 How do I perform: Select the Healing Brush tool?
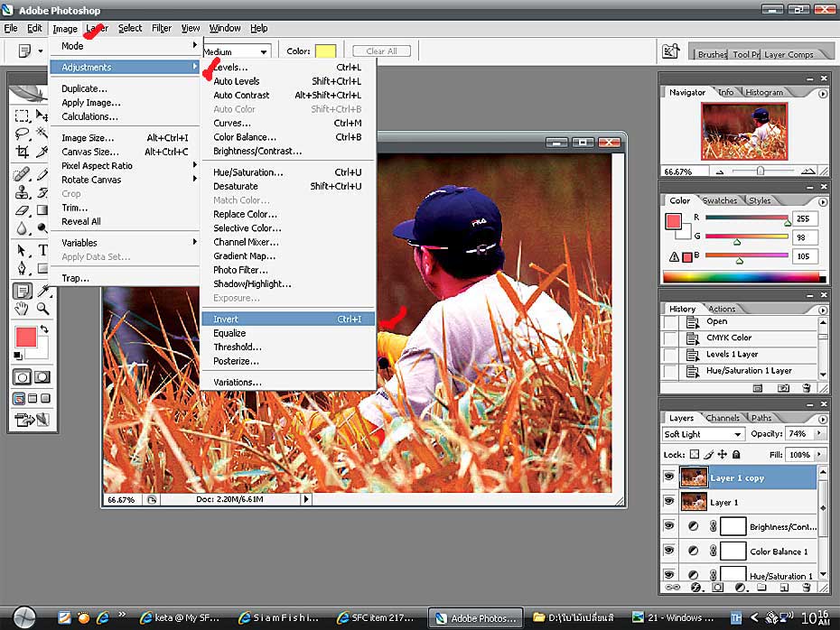(x=22, y=174)
